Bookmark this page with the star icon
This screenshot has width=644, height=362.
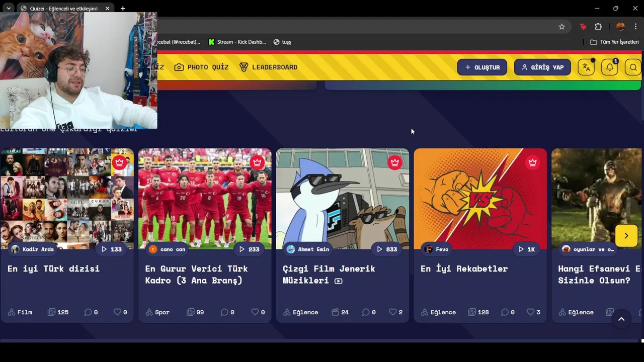tap(562, 27)
